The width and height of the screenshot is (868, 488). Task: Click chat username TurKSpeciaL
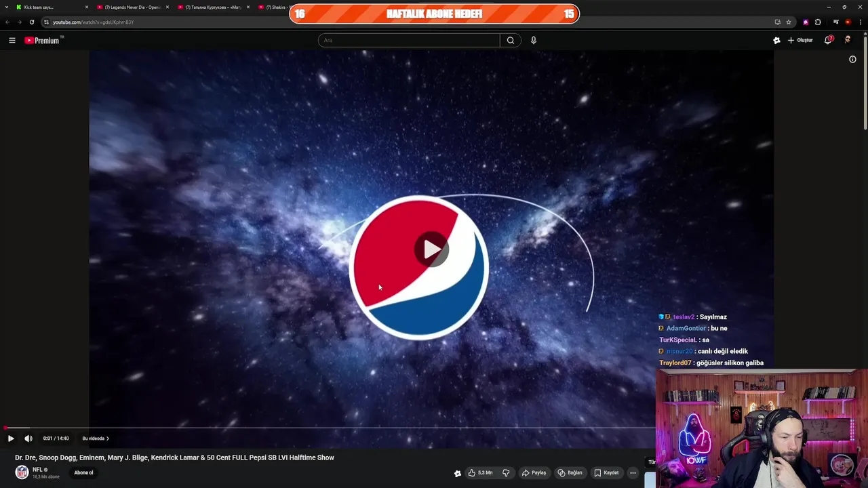click(x=678, y=340)
